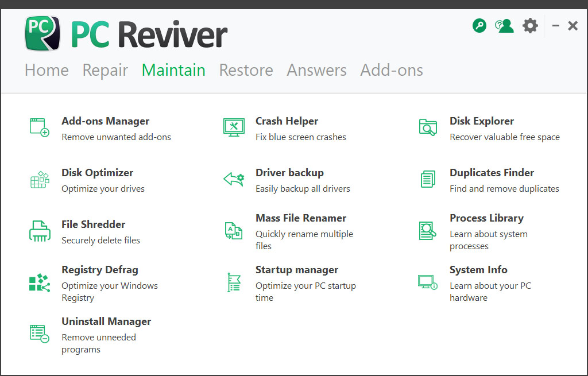Screen dimensions: 588x376
Task: Select the File Shredder icon
Action: (39, 230)
